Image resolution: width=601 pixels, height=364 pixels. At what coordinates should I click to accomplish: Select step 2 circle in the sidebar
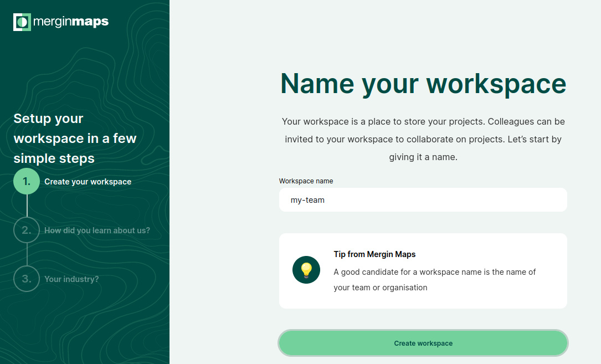click(27, 230)
